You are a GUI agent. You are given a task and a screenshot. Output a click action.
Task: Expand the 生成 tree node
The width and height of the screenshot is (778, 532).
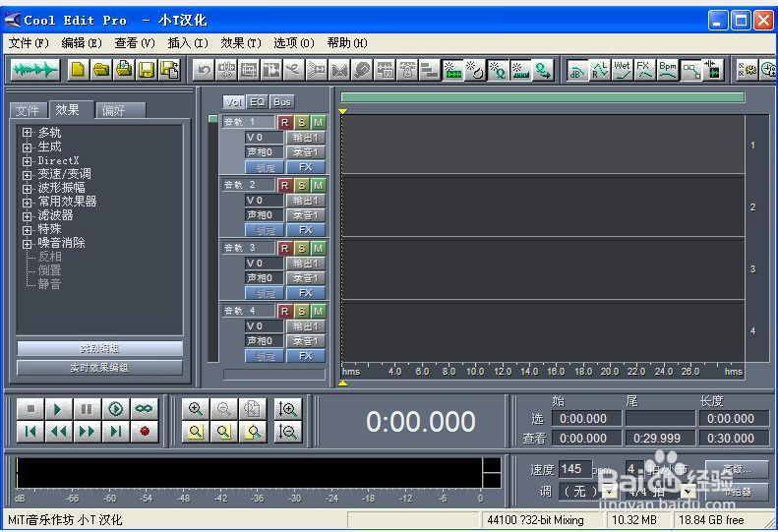[x=27, y=147]
